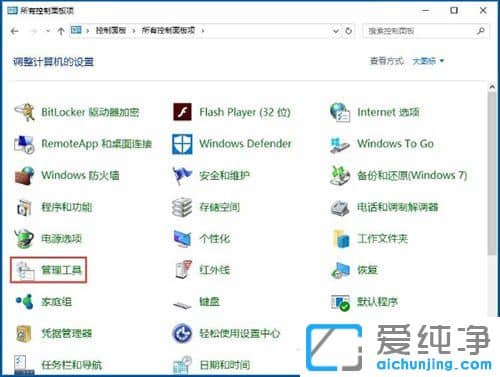This screenshot has width=500, height=377.
Task: Click the vertical scrollbar thumb
Action: [492, 173]
